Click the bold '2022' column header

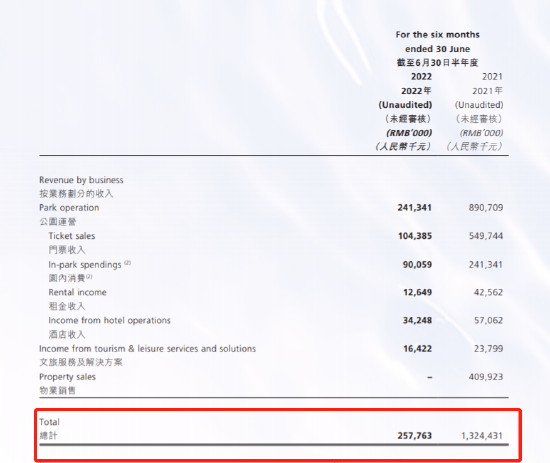point(421,76)
